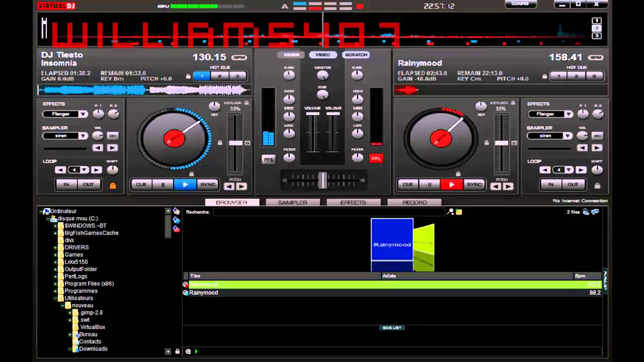The height and width of the screenshot is (362, 644).
Task: Halve the left deck loop length
Action: click(x=60, y=170)
